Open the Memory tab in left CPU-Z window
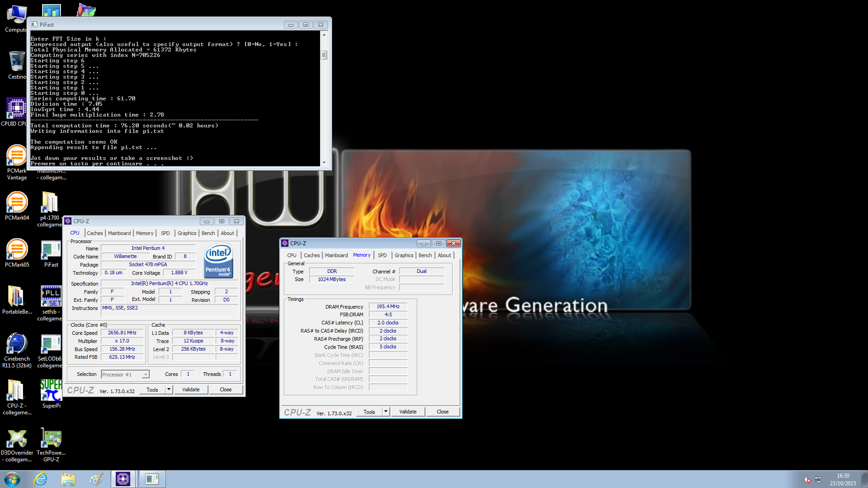Screen dimensions: 868x488 [145, 233]
